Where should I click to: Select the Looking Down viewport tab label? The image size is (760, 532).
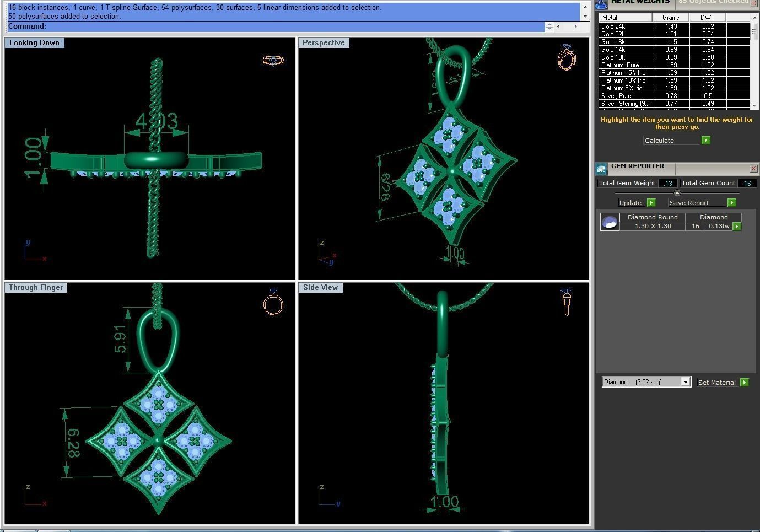pyautogui.click(x=34, y=43)
